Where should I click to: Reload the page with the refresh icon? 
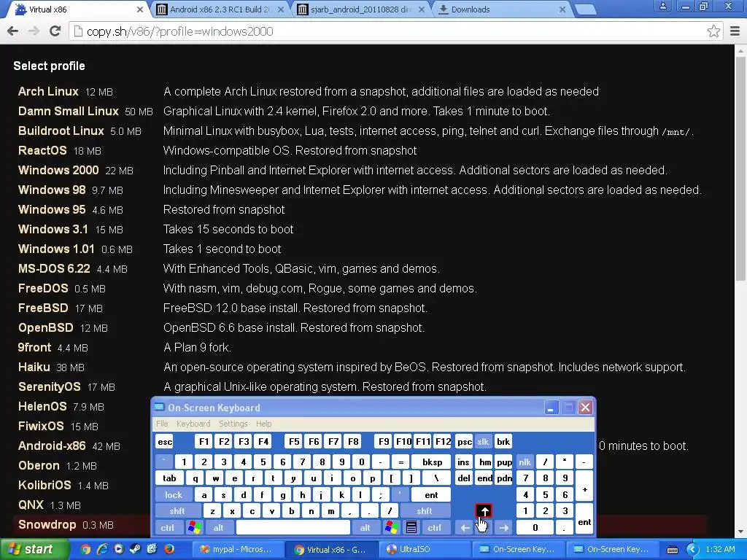(55, 31)
